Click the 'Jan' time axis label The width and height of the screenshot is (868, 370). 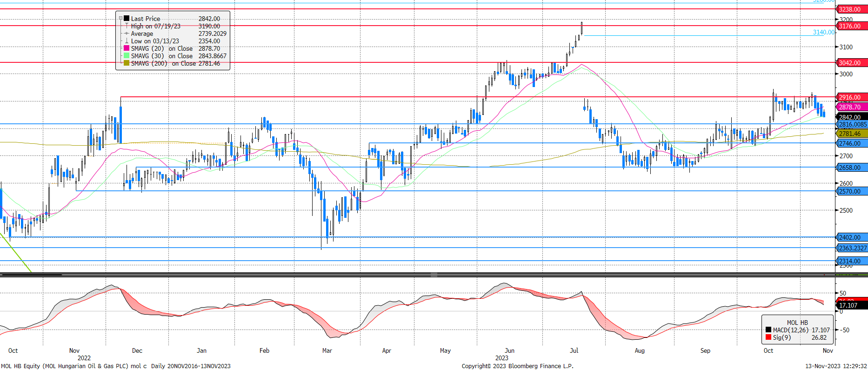(x=201, y=350)
